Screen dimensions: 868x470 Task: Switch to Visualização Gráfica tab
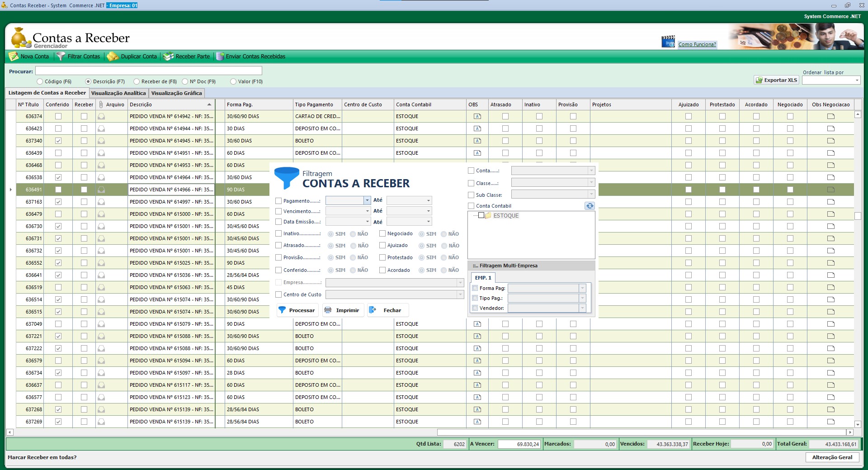(176, 93)
